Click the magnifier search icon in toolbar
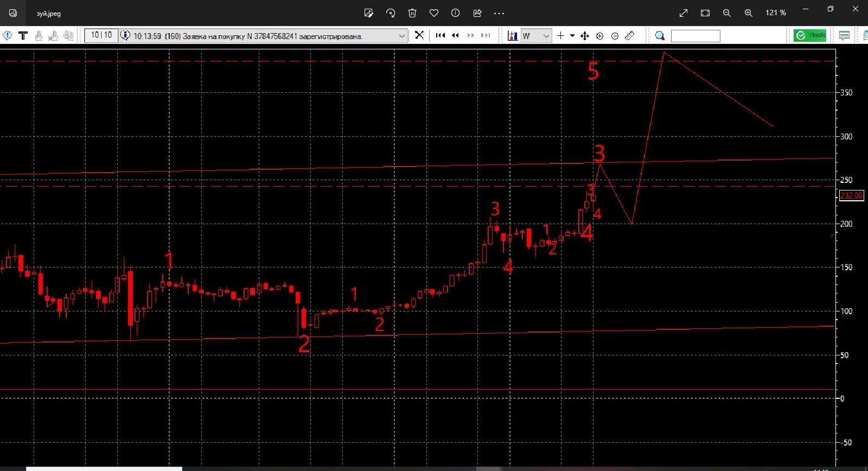Viewport: 868px width, 471px height. pyautogui.click(x=660, y=36)
